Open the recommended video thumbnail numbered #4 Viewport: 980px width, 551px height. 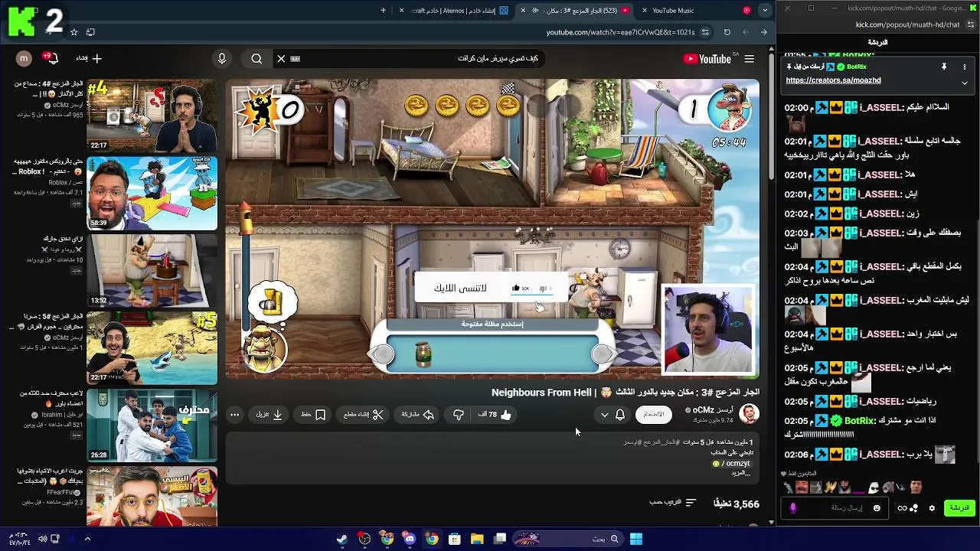(152, 115)
